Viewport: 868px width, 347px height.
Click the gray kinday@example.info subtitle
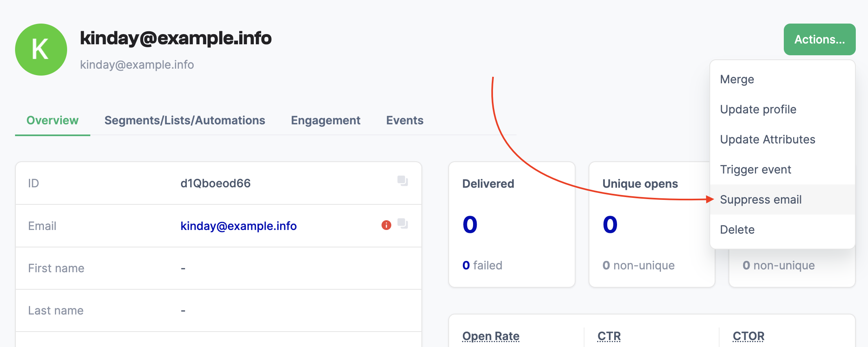[x=137, y=65]
